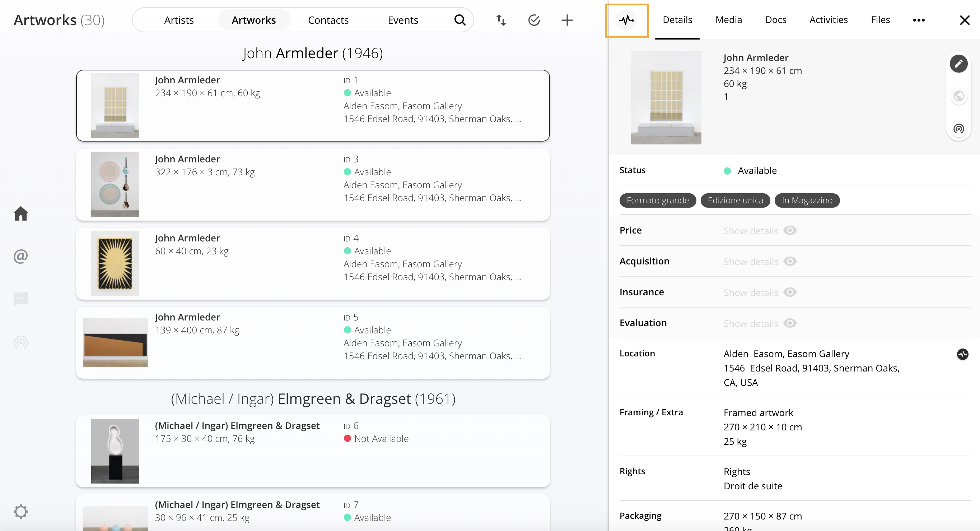Click John Armleder (1946) group heading
980x531 pixels.
click(313, 53)
